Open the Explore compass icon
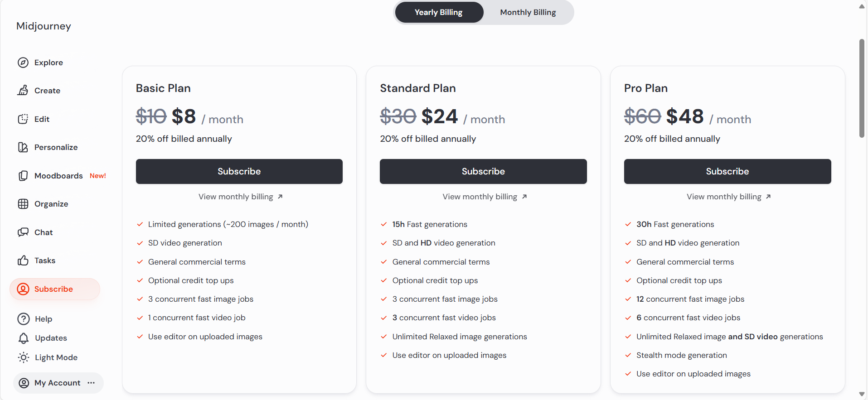868x400 pixels. pyautogui.click(x=23, y=63)
